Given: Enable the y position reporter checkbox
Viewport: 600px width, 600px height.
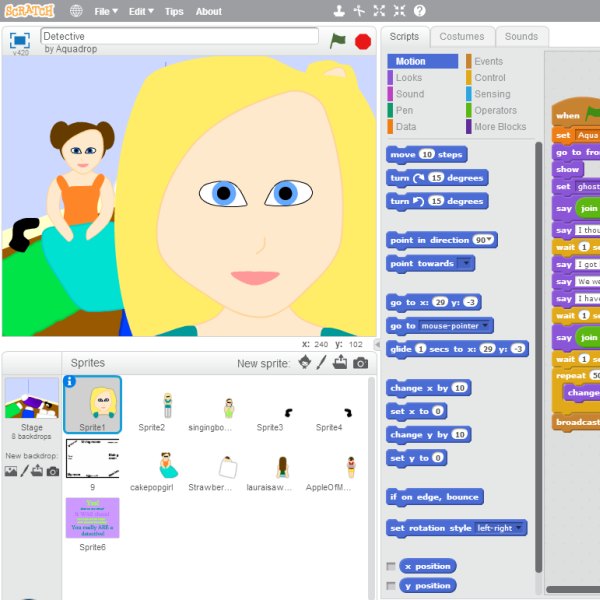Looking at the screenshot, I should pyautogui.click(x=391, y=586).
